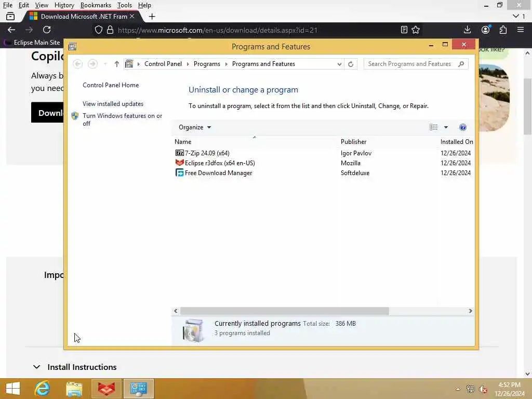The width and height of the screenshot is (532, 399).
Task: Open Windows Start button
Action: [13, 389]
